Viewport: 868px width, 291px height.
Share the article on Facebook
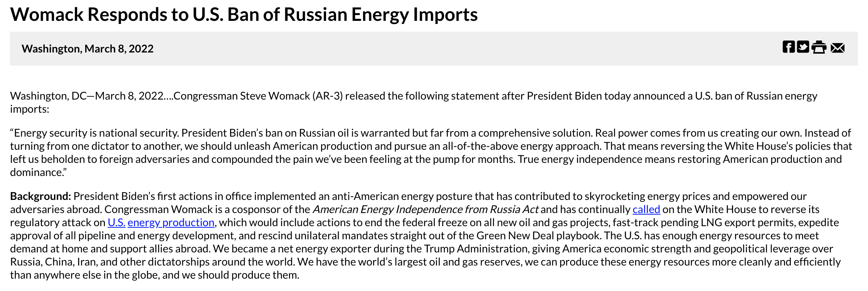[789, 47]
